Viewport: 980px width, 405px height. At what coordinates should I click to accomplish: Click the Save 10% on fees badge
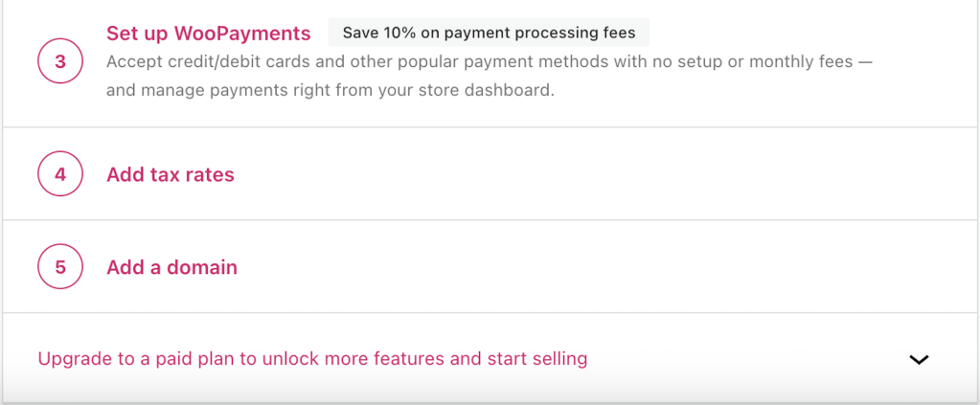tap(489, 34)
